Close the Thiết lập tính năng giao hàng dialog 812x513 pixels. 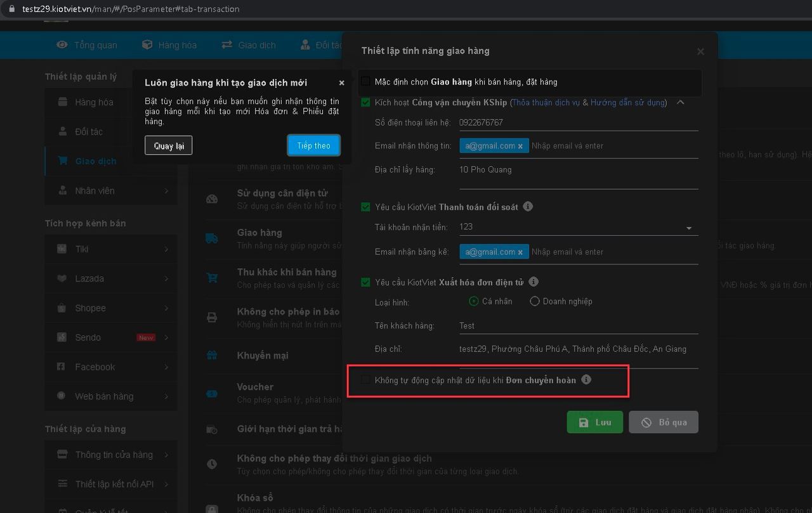click(700, 51)
